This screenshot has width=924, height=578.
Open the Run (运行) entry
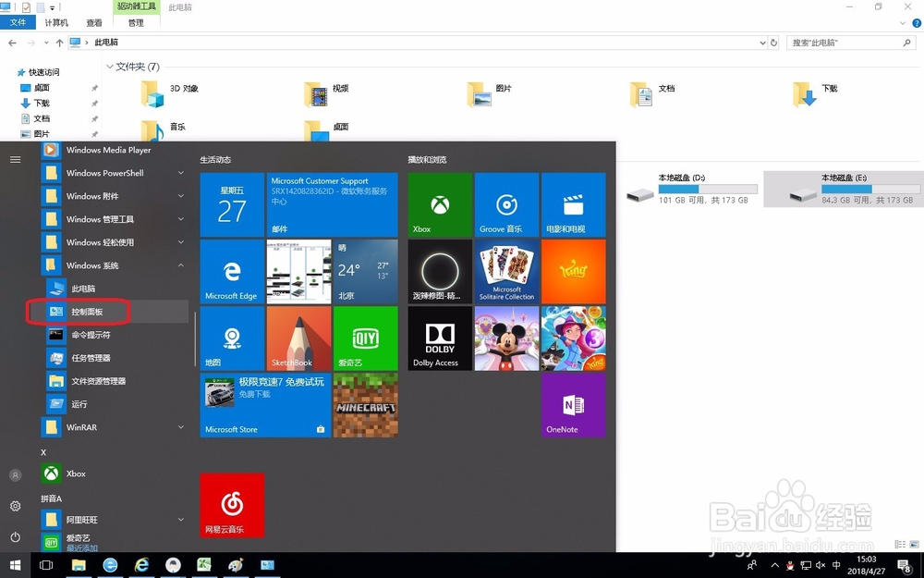point(115,404)
